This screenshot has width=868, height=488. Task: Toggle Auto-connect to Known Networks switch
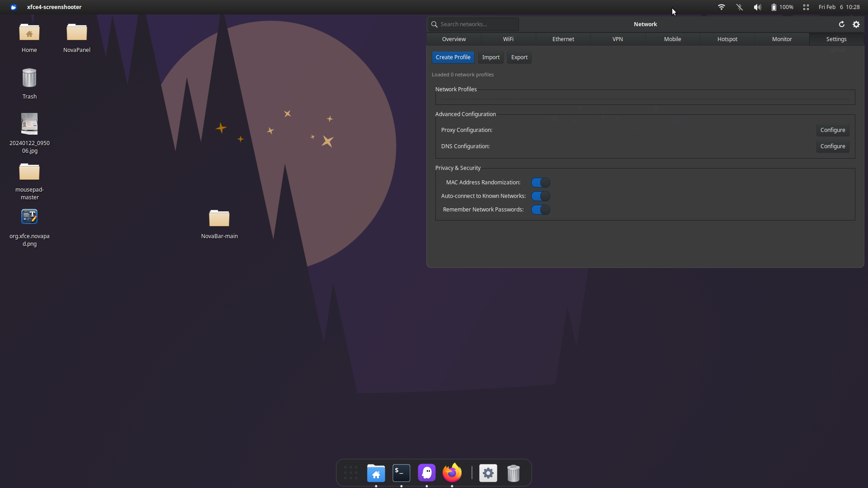click(x=541, y=196)
